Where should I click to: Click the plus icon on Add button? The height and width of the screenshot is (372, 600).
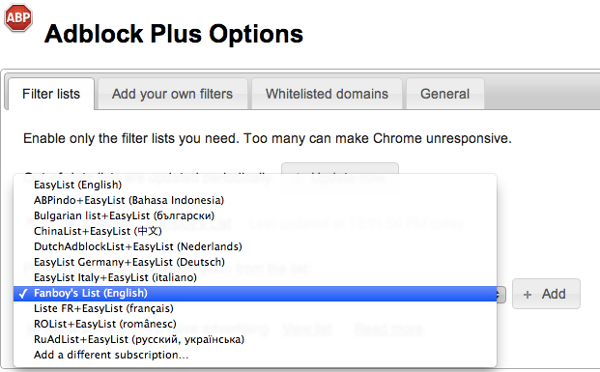click(x=528, y=294)
